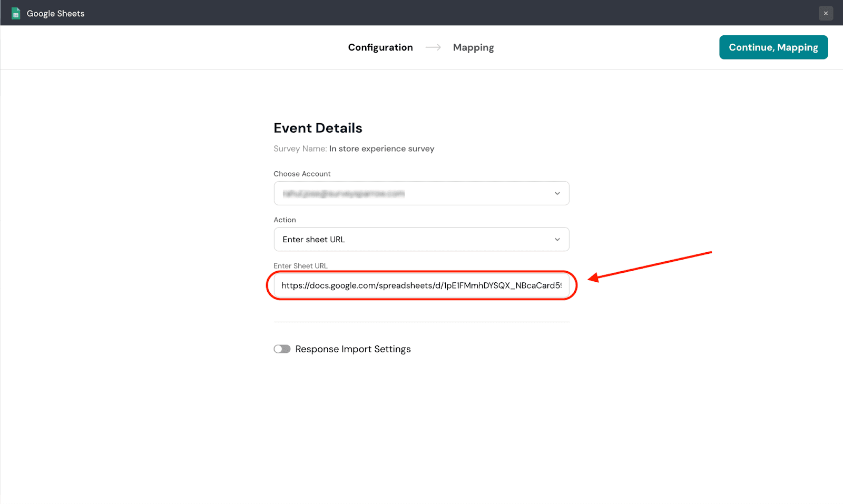This screenshot has height=504, width=843.
Task: Close the Google Sheets integration dialog
Action: coord(826,13)
